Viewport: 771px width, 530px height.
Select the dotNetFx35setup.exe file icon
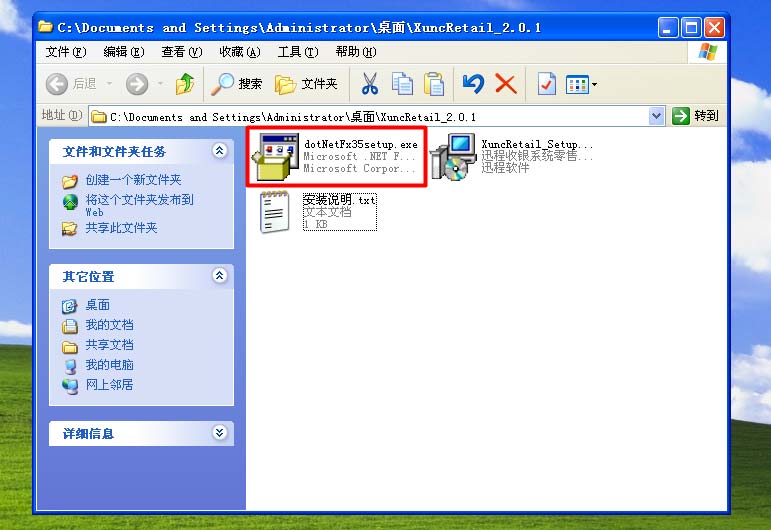(275, 156)
